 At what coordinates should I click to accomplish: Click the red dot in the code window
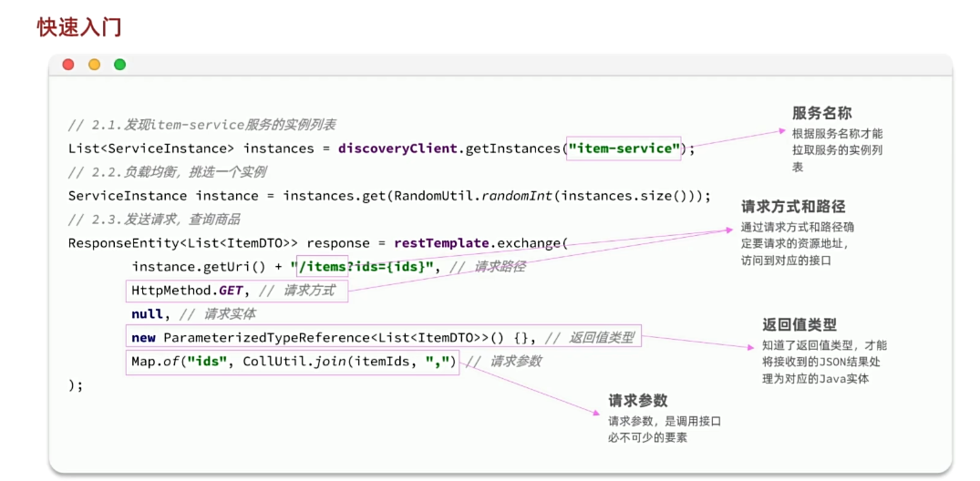68,65
